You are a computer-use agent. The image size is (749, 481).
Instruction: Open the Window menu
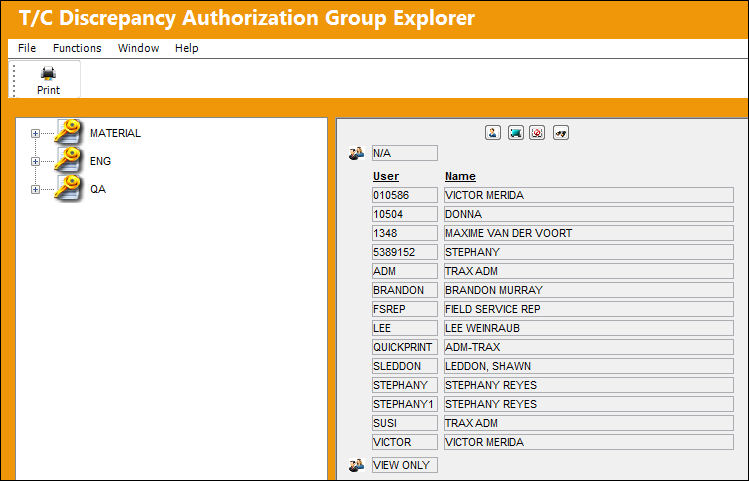[139, 48]
